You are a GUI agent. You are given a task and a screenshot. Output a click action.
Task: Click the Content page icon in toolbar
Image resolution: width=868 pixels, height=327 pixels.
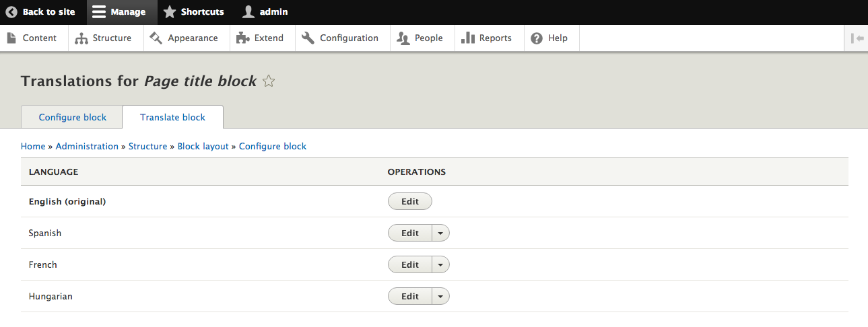click(11, 38)
